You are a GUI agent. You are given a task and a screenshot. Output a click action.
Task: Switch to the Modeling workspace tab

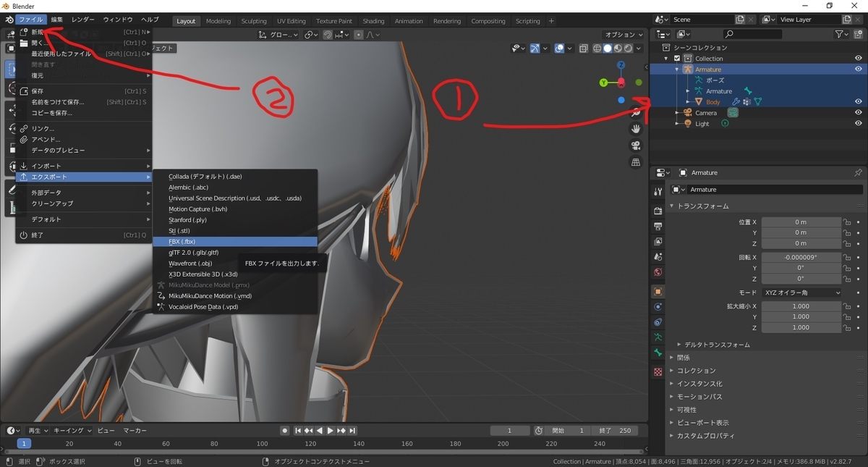pos(218,21)
